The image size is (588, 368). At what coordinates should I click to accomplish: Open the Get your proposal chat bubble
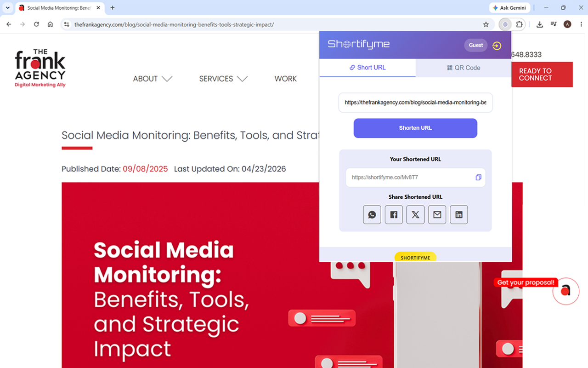coord(565,291)
